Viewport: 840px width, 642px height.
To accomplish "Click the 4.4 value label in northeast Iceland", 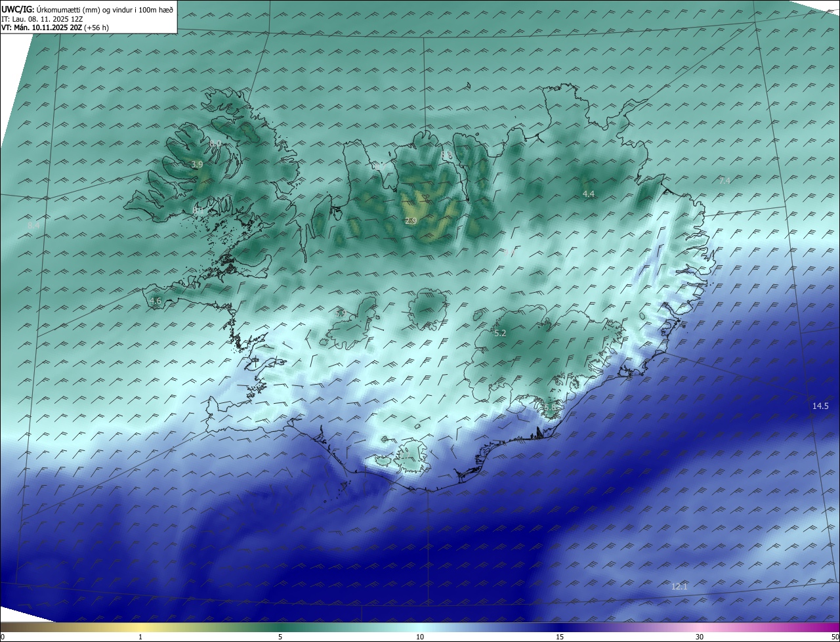I will coord(589,194).
